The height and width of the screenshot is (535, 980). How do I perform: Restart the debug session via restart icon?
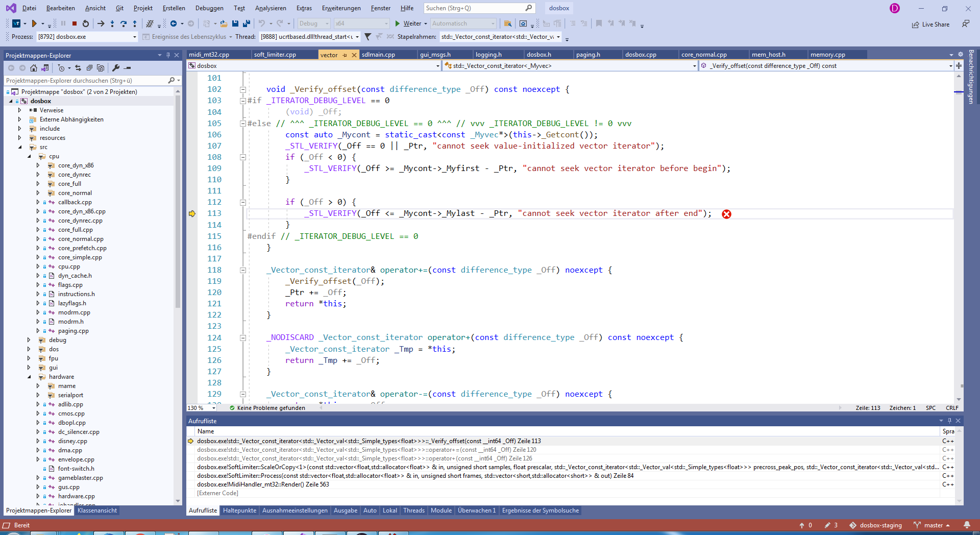86,23
